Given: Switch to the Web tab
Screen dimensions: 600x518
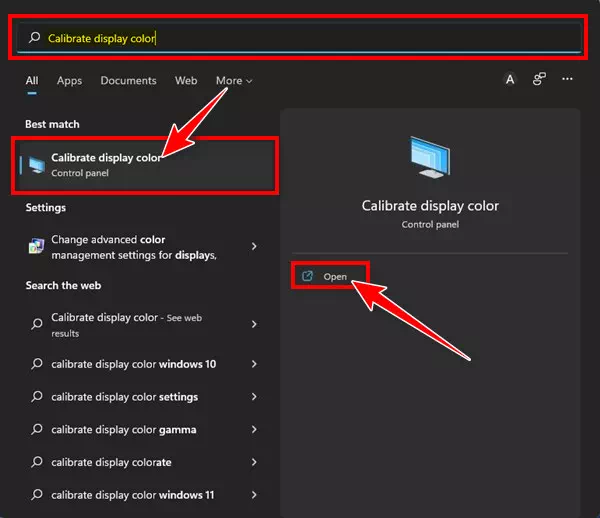Looking at the screenshot, I should point(186,80).
